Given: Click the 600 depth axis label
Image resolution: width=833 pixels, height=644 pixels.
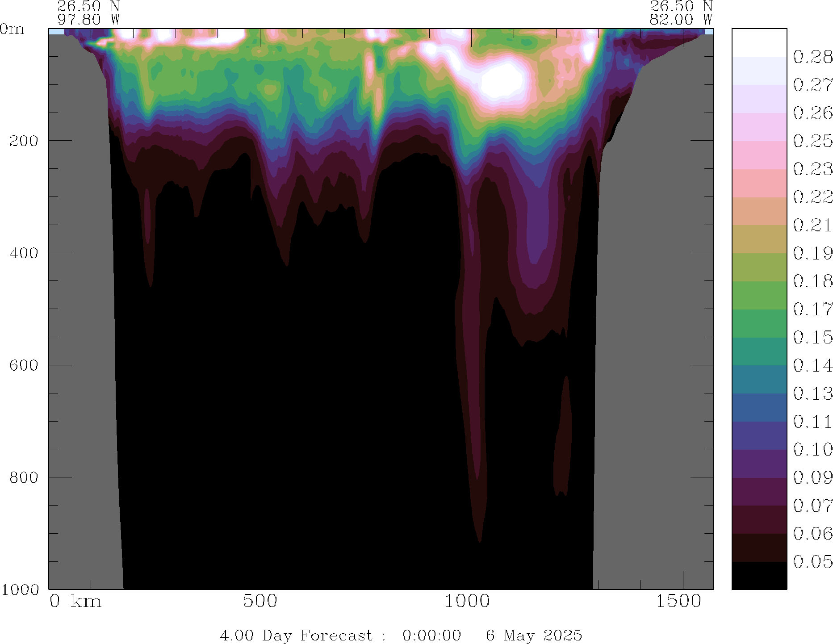Looking at the screenshot, I should tap(24, 365).
